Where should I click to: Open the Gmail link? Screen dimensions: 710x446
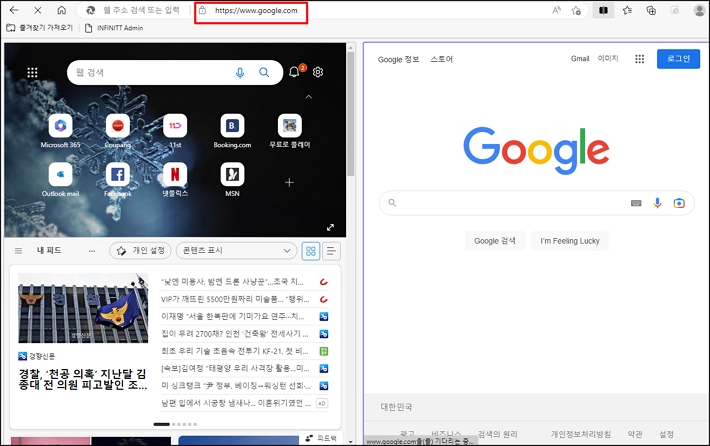[580, 58]
